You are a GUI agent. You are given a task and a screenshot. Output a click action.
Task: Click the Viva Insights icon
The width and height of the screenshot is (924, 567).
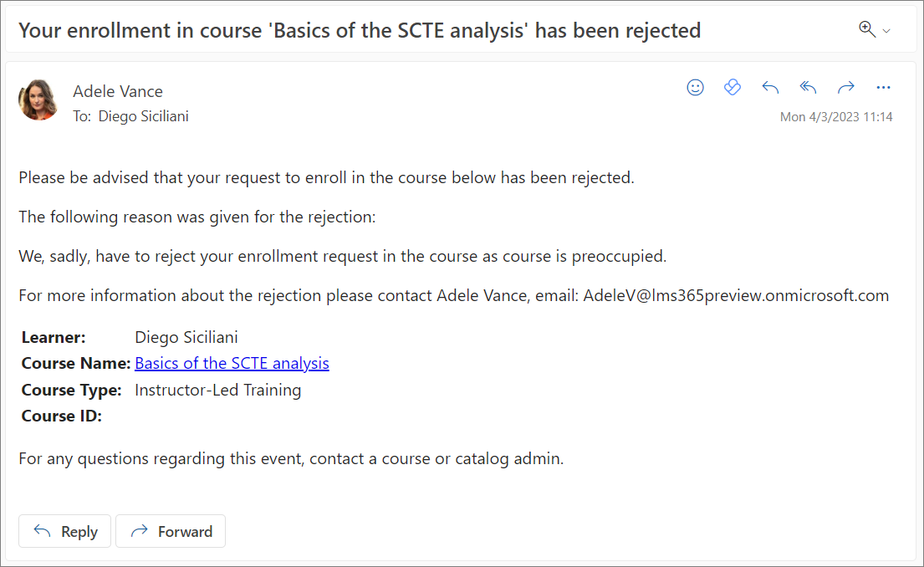pos(733,88)
